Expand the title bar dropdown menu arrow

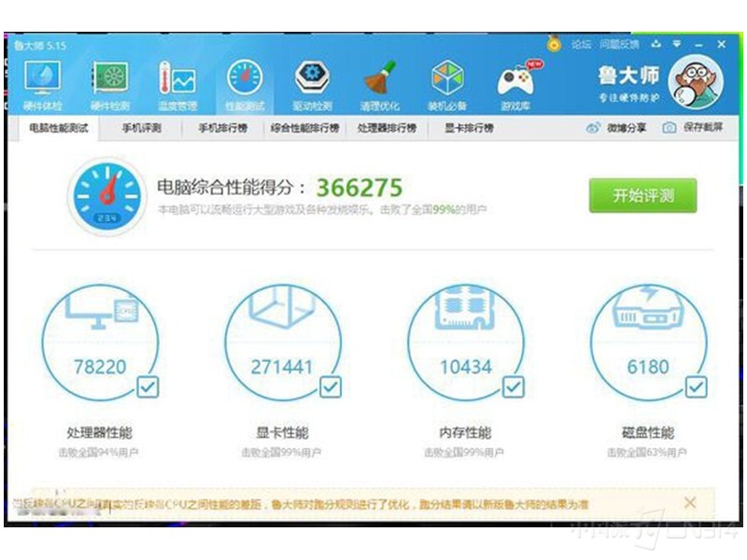[x=677, y=44]
